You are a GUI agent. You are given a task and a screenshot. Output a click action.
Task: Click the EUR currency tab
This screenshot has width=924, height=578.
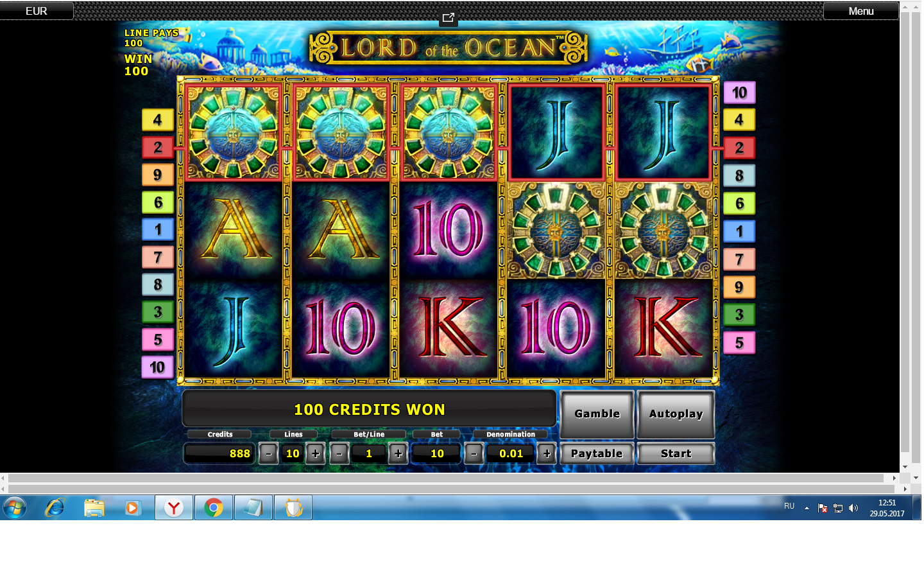tap(37, 11)
